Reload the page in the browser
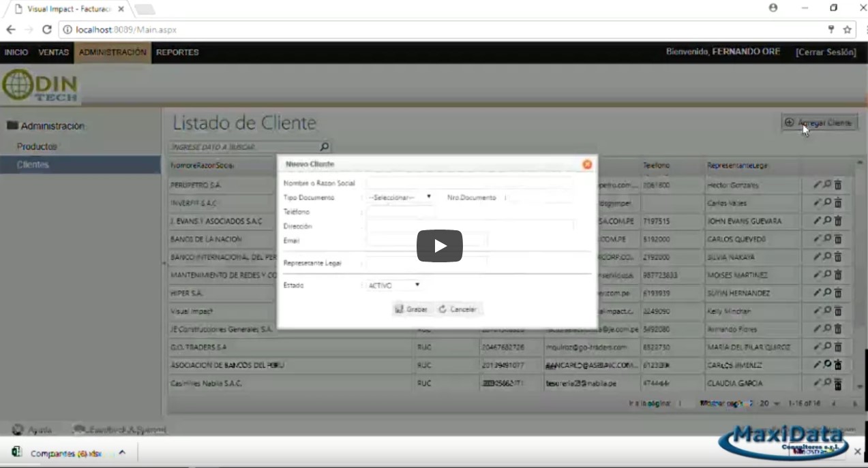This screenshot has width=868, height=468. pyautogui.click(x=47, y=30)
